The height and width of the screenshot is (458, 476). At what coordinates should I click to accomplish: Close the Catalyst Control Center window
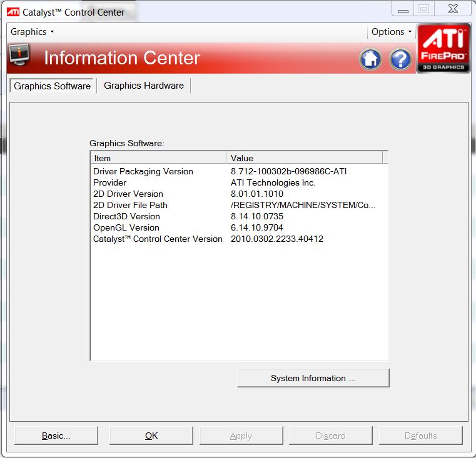click(453, 9)
